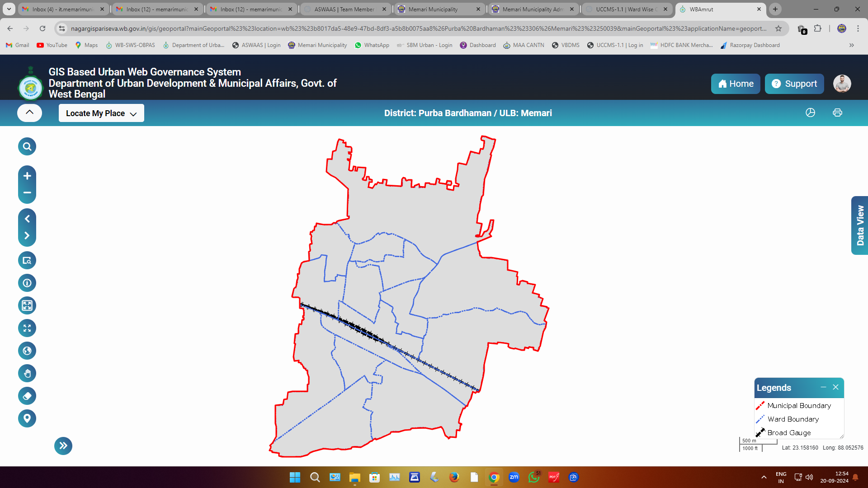The height and width of the screenshot is (488, 868).
Task: Switch to Memari Municipality browser tab
Action: click(x=433, y=9)
